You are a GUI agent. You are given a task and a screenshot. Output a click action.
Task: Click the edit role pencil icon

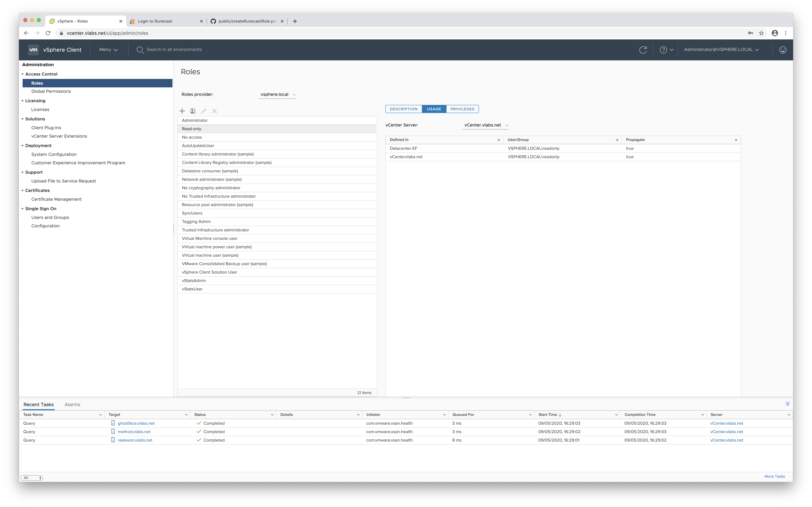pos(204,111)
